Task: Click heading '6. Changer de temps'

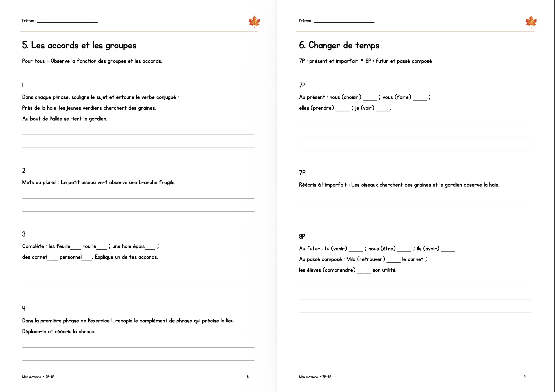Action: tap(339, 45)
